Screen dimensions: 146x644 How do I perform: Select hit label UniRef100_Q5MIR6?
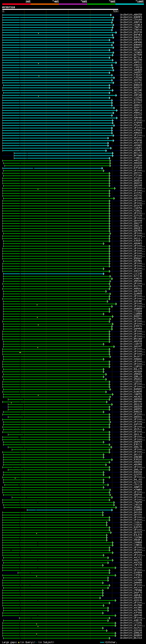[131, 281]
